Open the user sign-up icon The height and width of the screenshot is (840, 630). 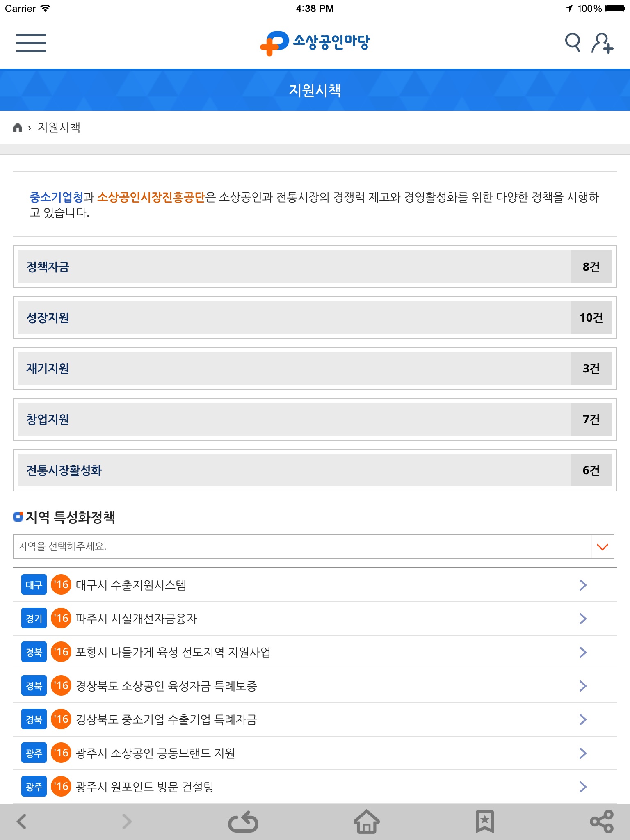[602, 43]
